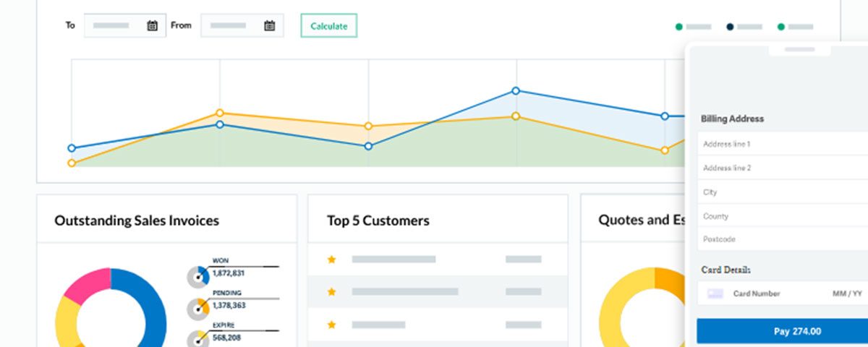Focus the City field

(783, 192)
